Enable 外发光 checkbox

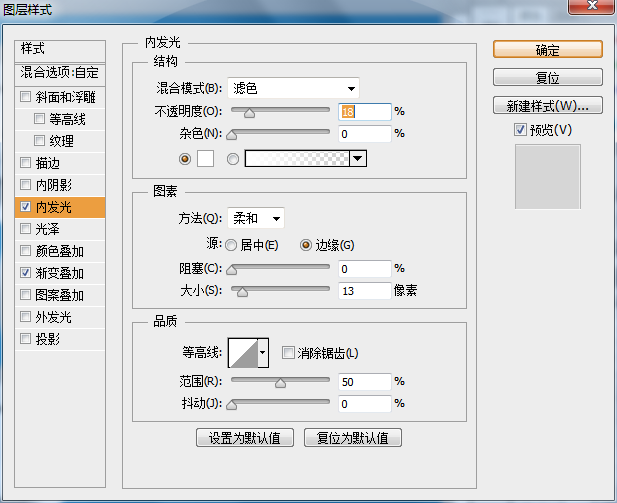coord(26,317)
